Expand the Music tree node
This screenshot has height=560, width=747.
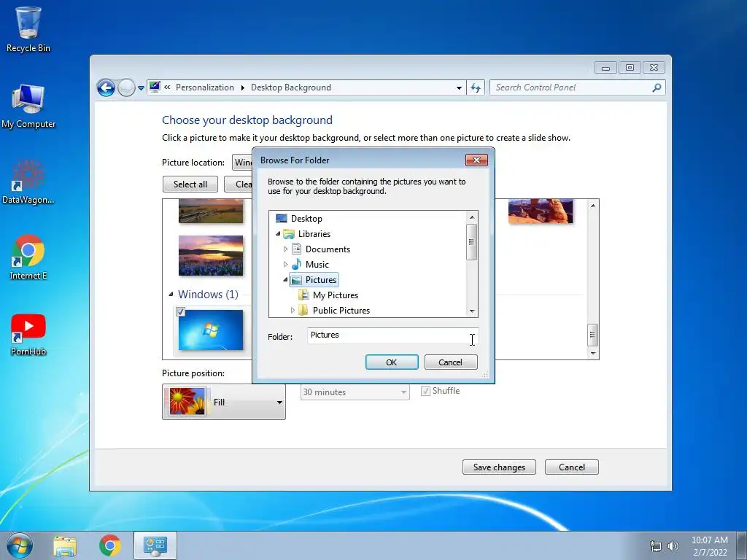click(285, 264)
